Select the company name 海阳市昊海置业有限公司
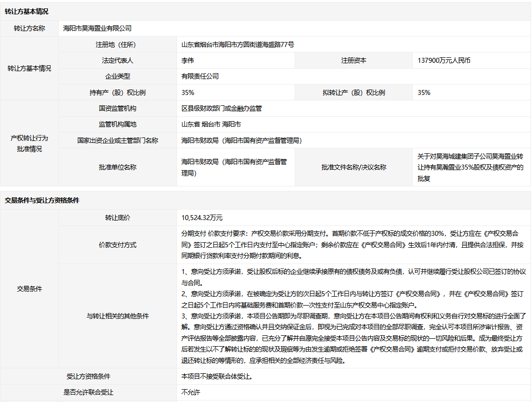 click(x=97, y=29)
